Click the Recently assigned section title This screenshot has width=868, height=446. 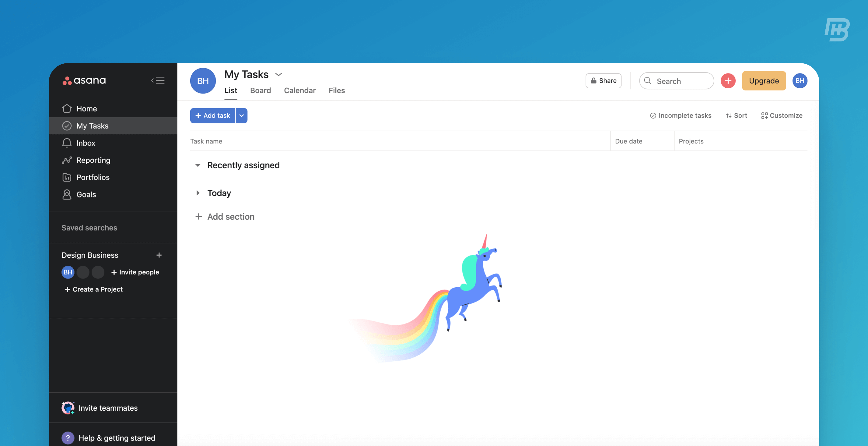coord(243,165)
